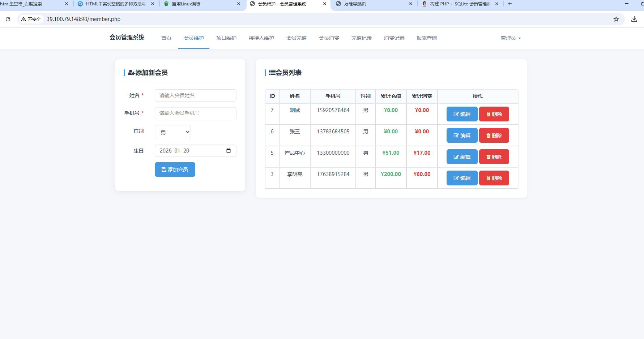Go to the 会员充值 navigation item
The height and width of the screenshot is (339, 644).
pos(297,38)
